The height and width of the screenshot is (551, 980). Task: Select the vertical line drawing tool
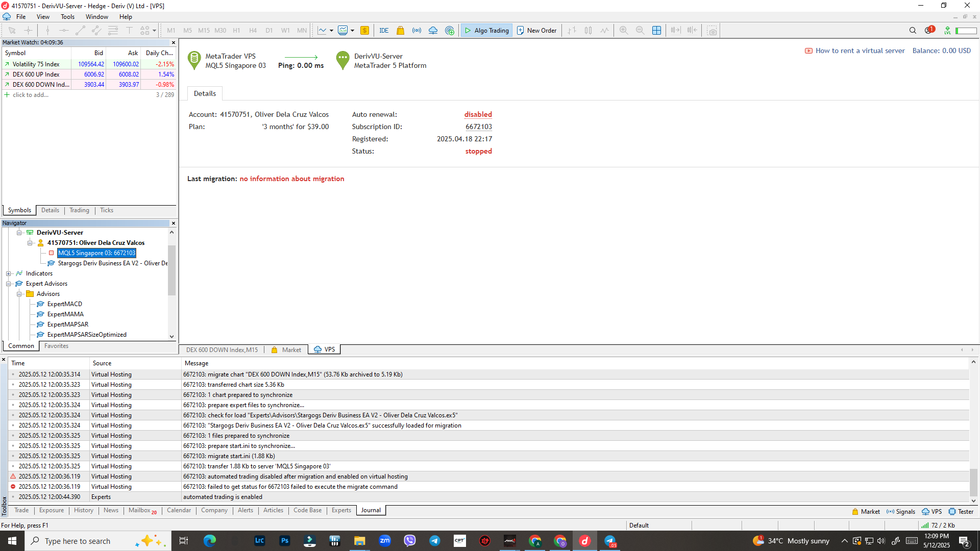pyautogui.click(x=47, y=31)
